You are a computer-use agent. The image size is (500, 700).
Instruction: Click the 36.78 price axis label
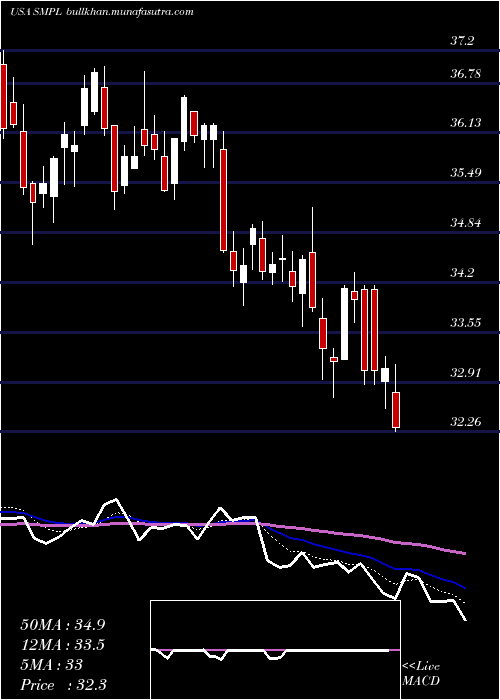tap(466, 74)
